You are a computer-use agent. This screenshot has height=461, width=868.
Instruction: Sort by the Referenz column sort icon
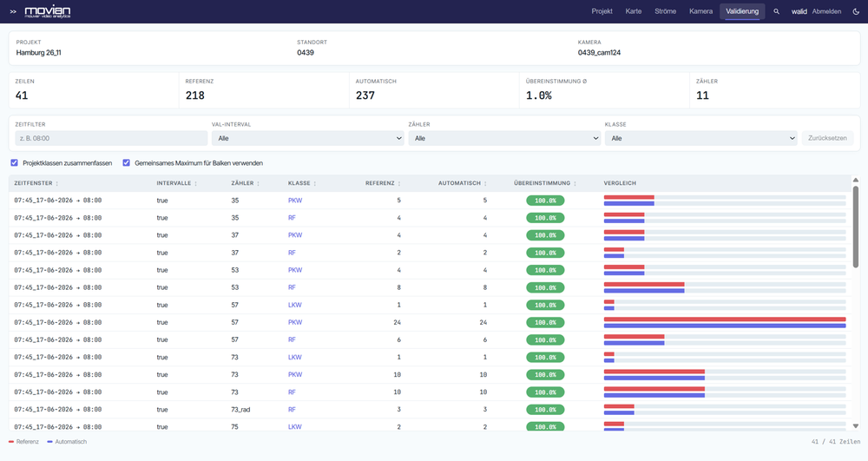399,184
